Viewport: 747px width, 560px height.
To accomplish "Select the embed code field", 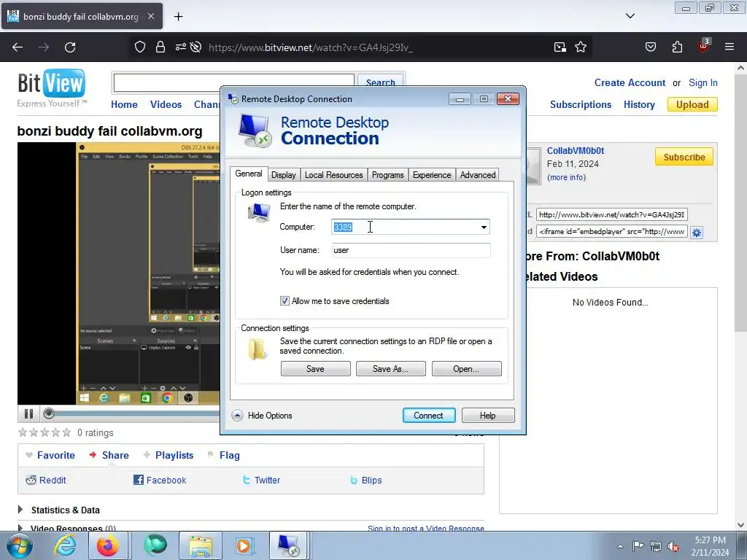I will [612, 231].
